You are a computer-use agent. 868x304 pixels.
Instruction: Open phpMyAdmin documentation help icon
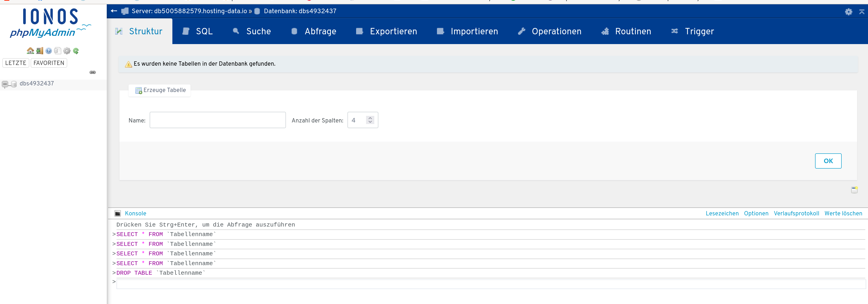[49, 51]
